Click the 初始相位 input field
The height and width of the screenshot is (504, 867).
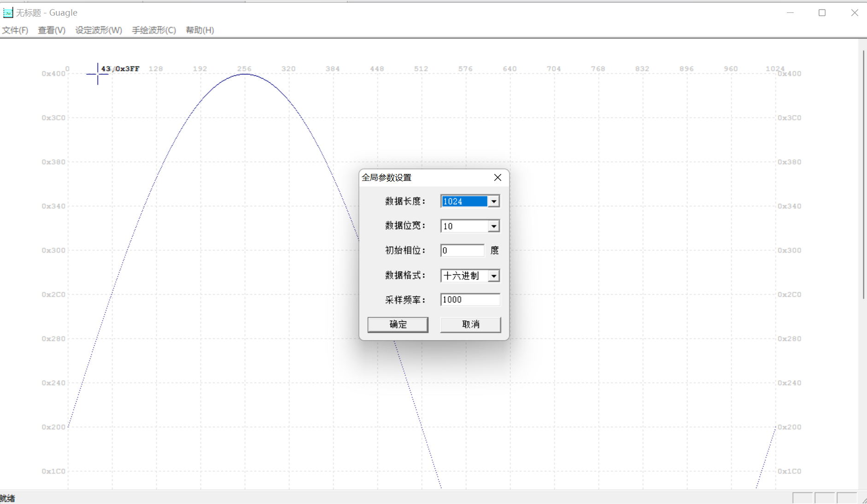pyautogui.click(x=462, y=250)
